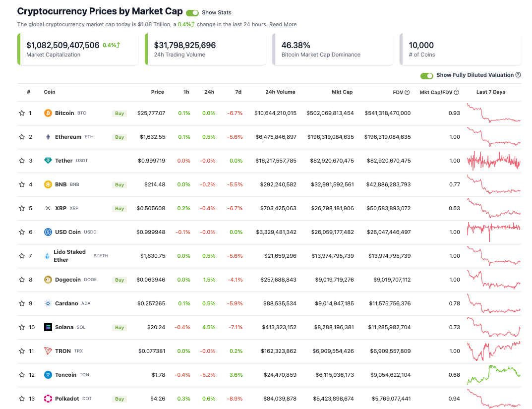This screenshot has width=532, height=409.
Task: Click Toncoin 24h change -5.2%
Action: 208,375
